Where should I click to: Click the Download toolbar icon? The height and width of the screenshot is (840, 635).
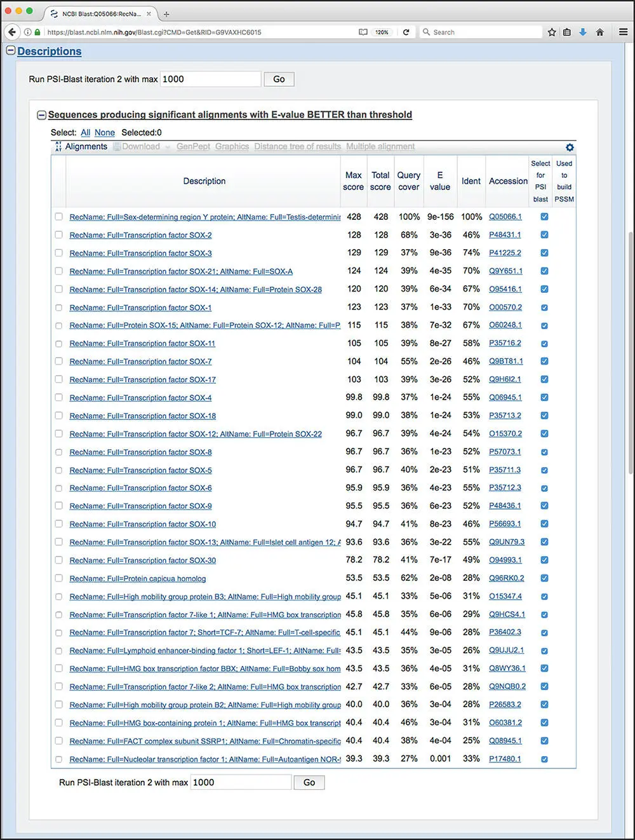[x=117, y=147]
